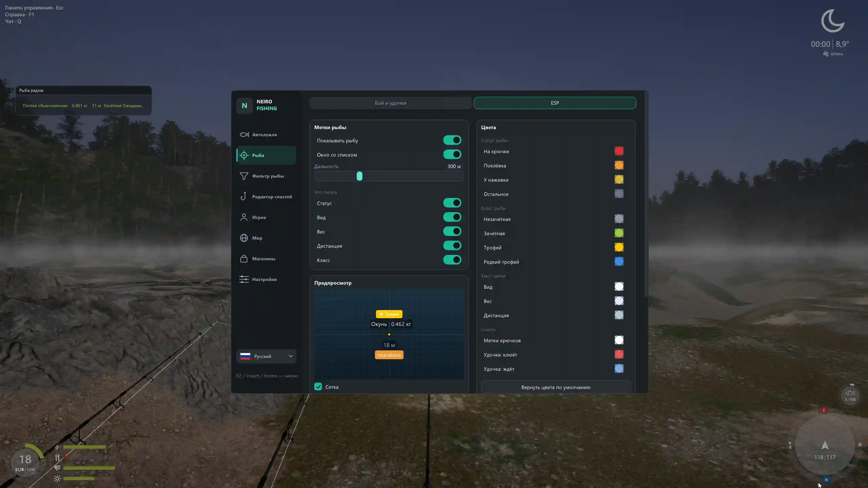Disable the Дистанция label toggle
This screenshot has height=488, width=868.
[x=452, y=245]
